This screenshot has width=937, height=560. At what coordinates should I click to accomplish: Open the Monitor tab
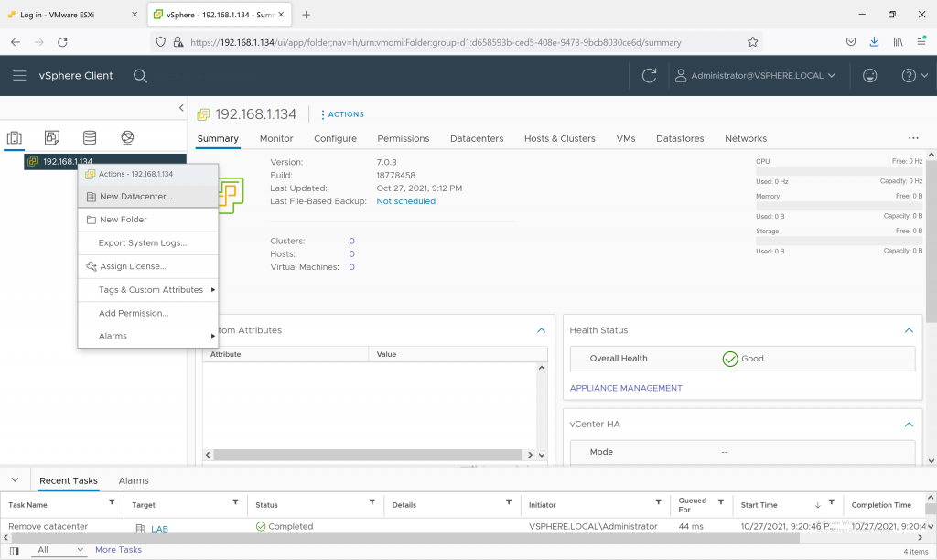(x=276, y=139)
